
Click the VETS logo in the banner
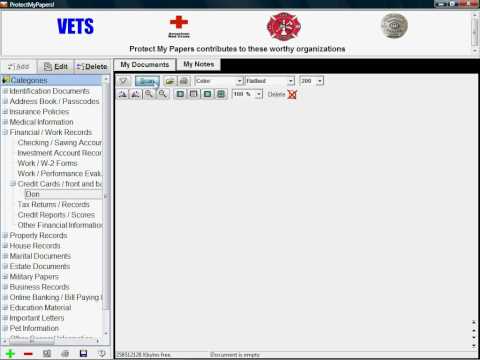75,26
